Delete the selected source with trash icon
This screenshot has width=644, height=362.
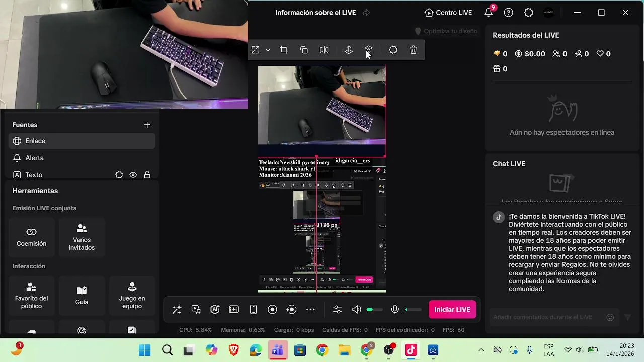(413, 50)
